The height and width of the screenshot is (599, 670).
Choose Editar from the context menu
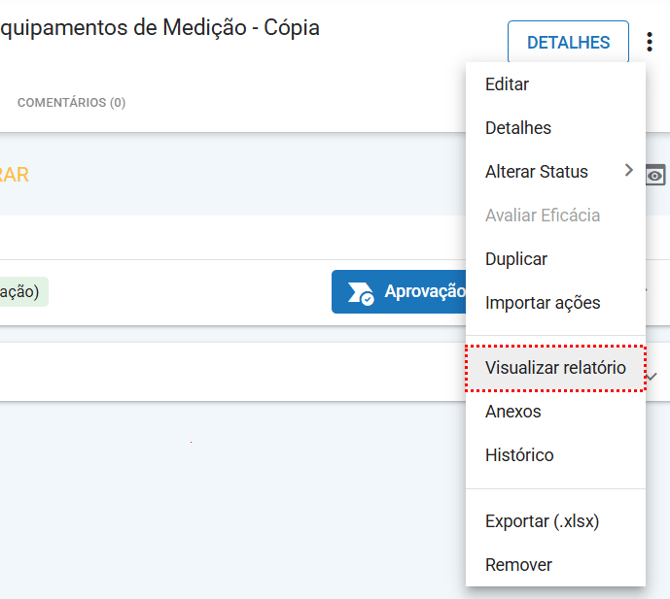[507, 84]
